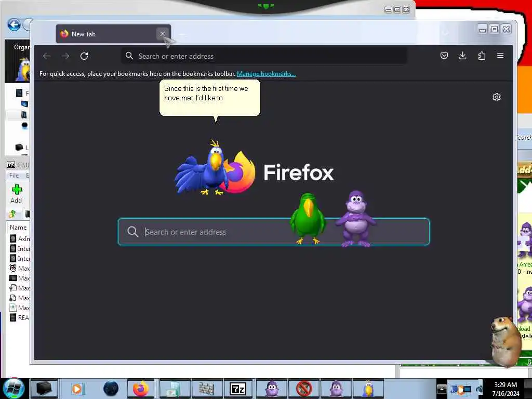Open the red prohibited sign taskbar icon
Viewport: 532px width, 399px height.
click(304, 389)
